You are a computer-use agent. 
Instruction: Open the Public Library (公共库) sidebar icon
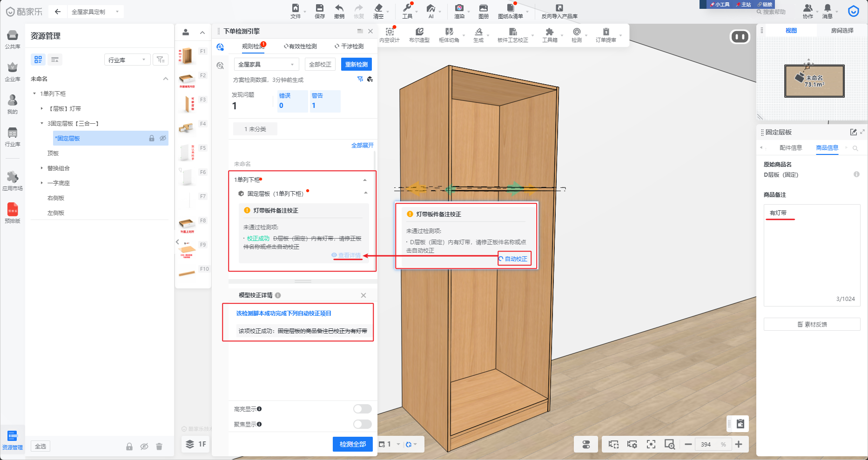point(13,36)
